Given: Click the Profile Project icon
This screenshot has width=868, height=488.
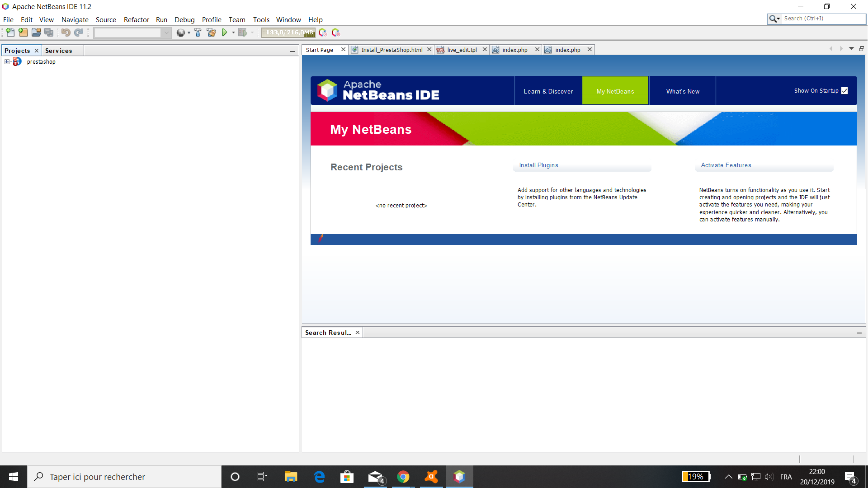Looking at the screenshot, I should pos(323,33).
